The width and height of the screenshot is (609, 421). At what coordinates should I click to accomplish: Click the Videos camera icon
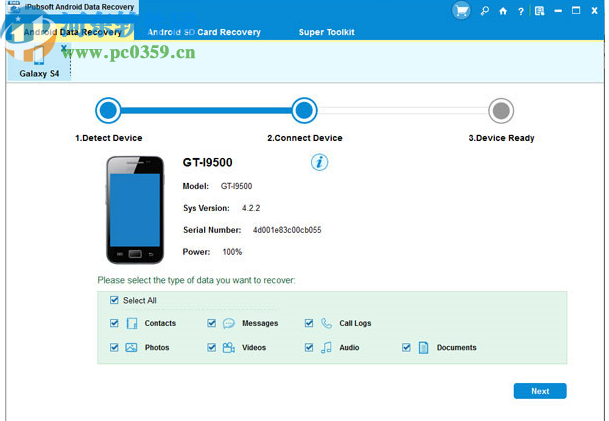point(229,347)
